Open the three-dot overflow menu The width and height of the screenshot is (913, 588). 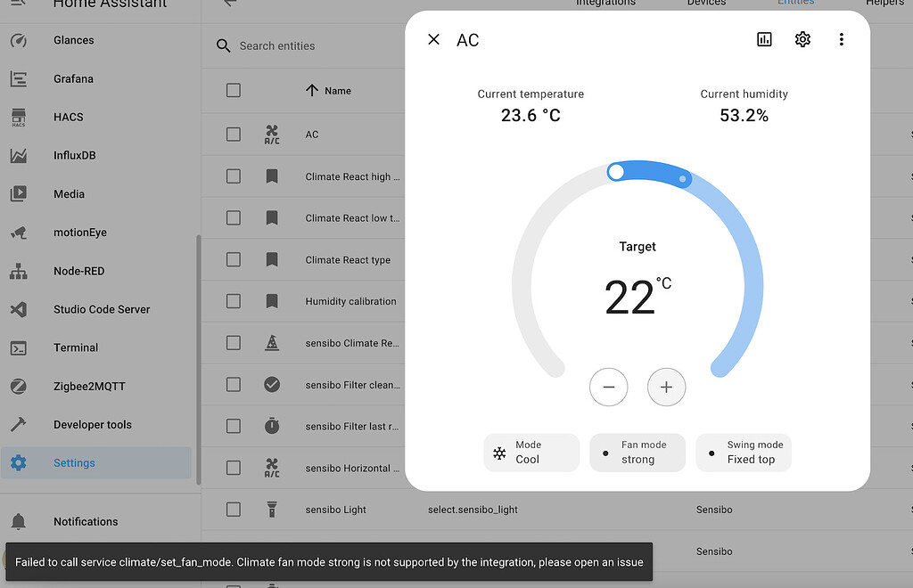coord(841,39)
